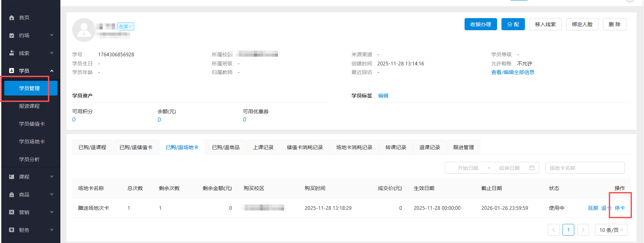Image resolution: width=644 pixels, height=243 pixels.
Task: Open 报读课程 in sidebar
Action: coord(30,106)
